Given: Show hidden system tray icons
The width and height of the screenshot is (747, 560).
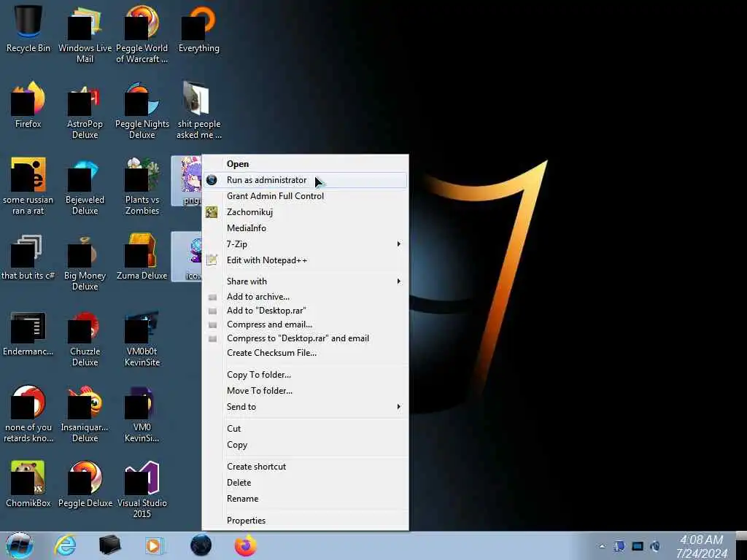Looking at the screenshot, I should point(602,546).
